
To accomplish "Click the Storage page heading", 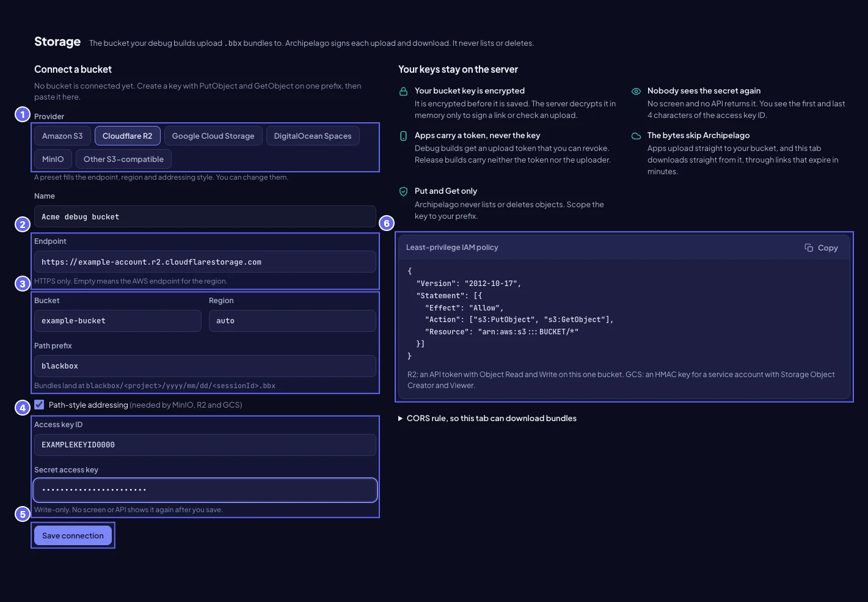I will (57, 42).
